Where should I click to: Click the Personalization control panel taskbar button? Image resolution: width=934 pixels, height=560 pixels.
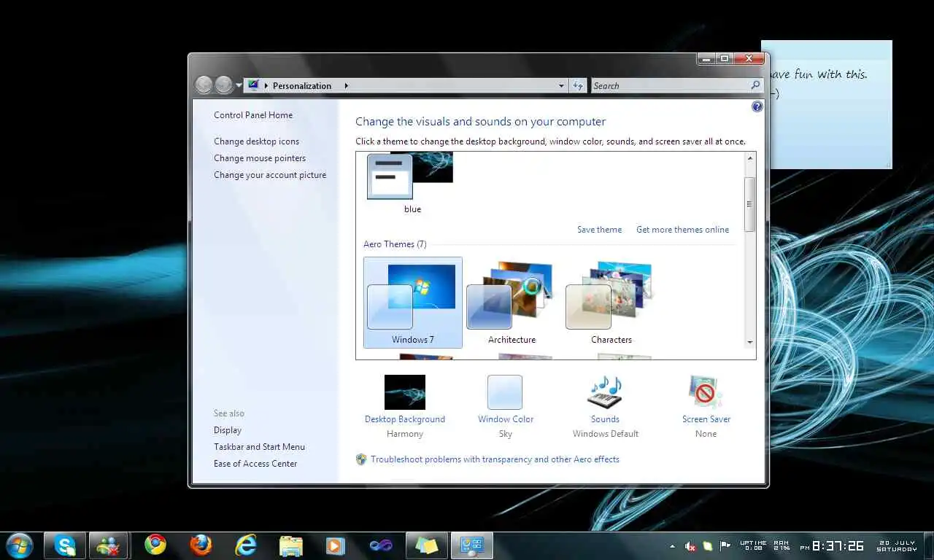coord(472,545)
